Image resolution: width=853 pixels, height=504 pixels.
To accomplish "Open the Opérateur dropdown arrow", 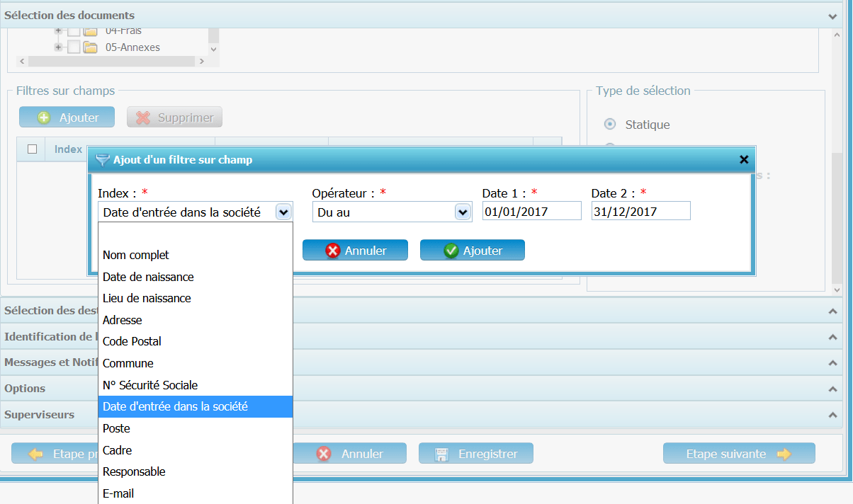I will (463, 212).
